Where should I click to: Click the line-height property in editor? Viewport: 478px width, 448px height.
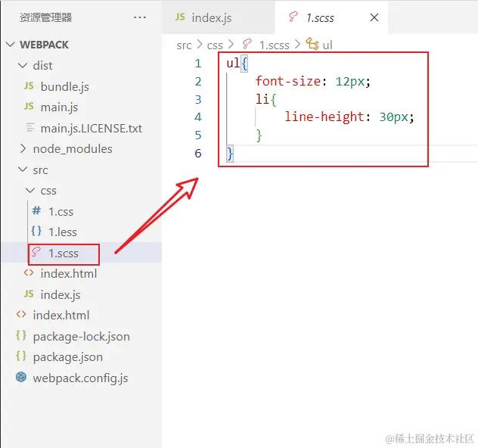pos(324,117)
